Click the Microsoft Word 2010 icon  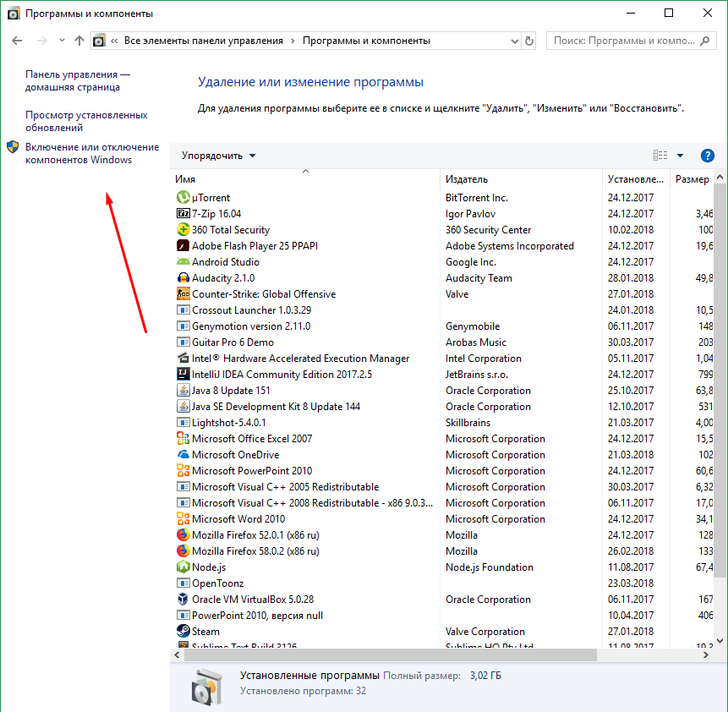(x=183, y=519)
